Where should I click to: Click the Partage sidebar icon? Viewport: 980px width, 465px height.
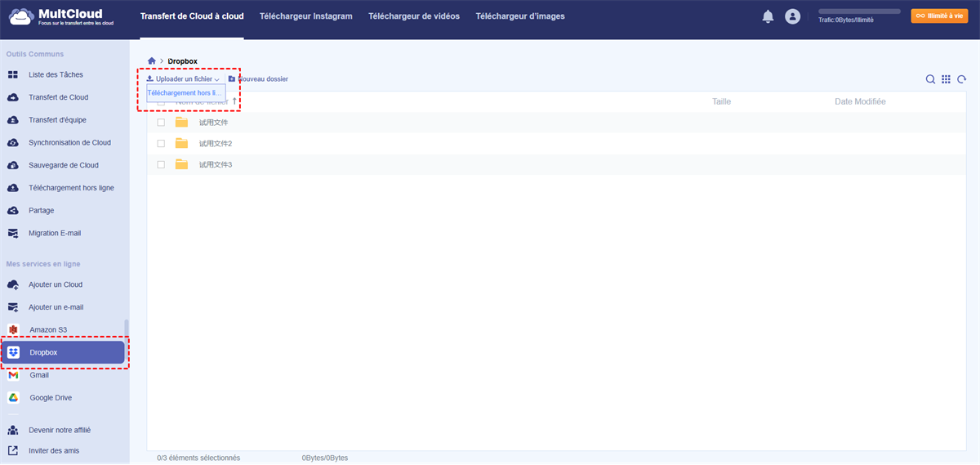click(13, 211)
